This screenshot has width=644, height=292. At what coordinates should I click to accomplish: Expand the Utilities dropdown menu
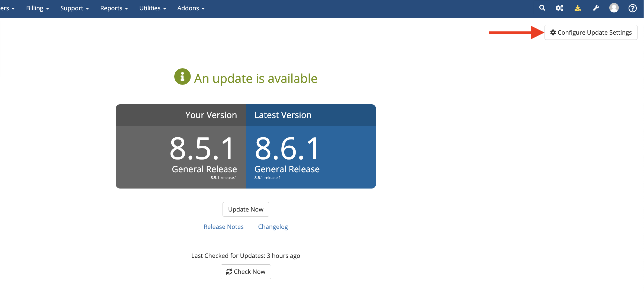pyautogui.click(x=153, y=8)
